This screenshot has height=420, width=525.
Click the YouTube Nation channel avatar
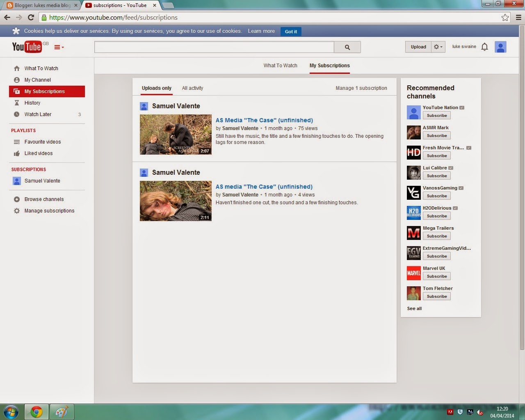pos(414,112)
